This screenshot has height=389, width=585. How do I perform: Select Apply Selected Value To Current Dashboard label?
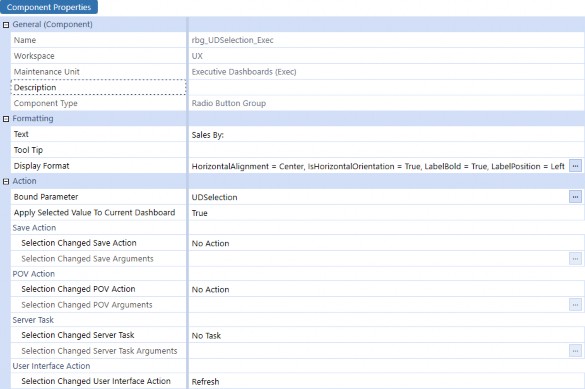coord(94,213)
